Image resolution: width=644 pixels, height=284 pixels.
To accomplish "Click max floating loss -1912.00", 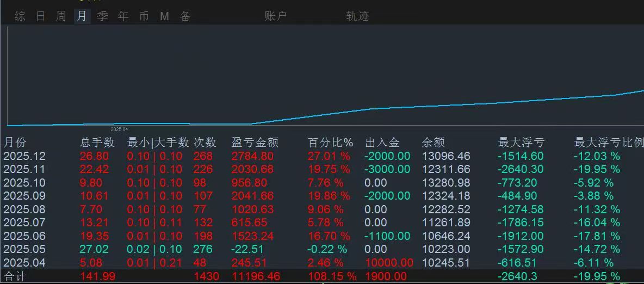I will click(521, 236).
